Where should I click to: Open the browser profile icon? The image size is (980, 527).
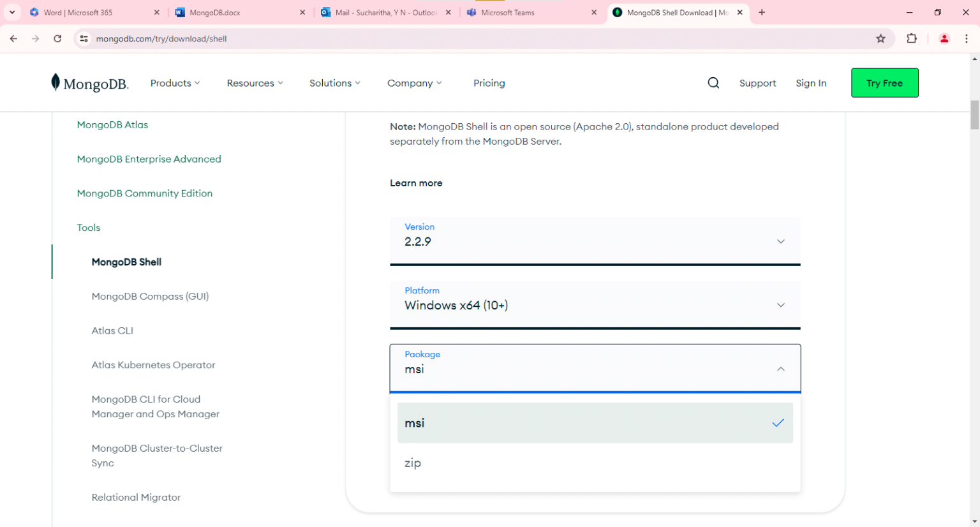coord(944,38)
